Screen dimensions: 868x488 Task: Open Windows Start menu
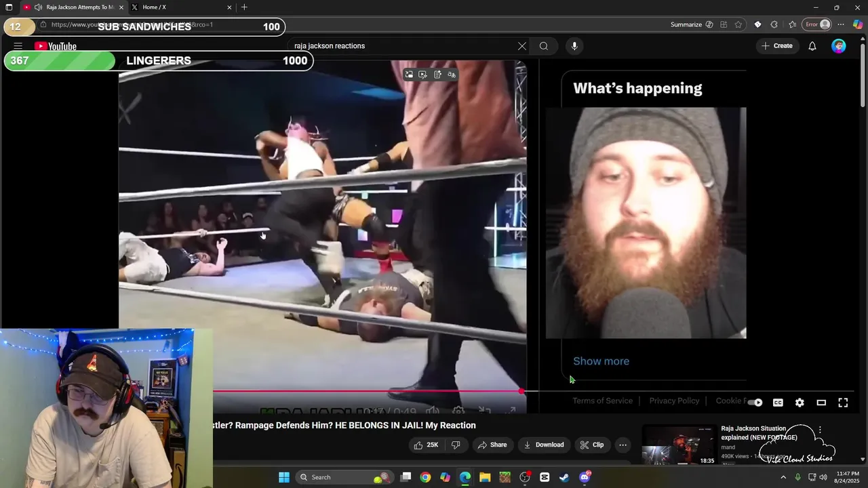[284, 477]
